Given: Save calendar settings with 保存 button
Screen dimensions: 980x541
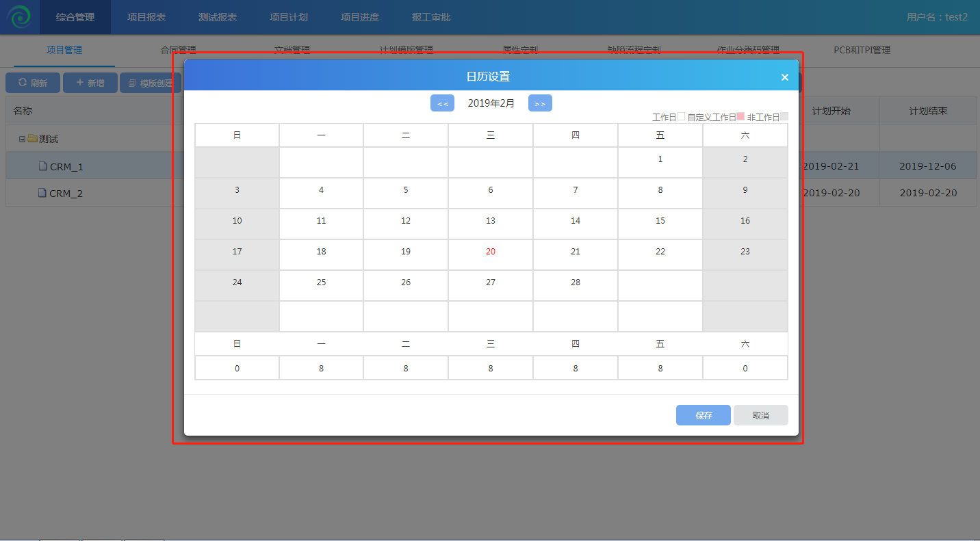Looking at the screenshot, I should (x=703, y=415).
